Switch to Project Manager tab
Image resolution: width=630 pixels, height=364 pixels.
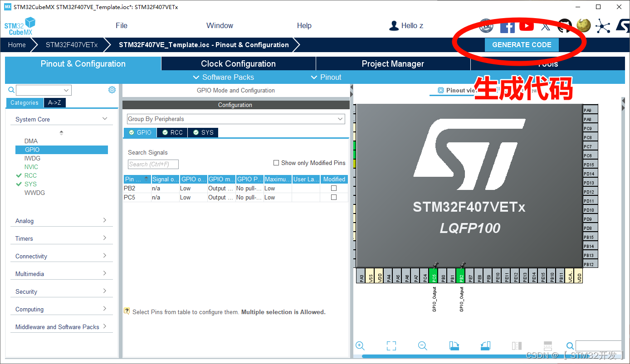tap(393, 63)
